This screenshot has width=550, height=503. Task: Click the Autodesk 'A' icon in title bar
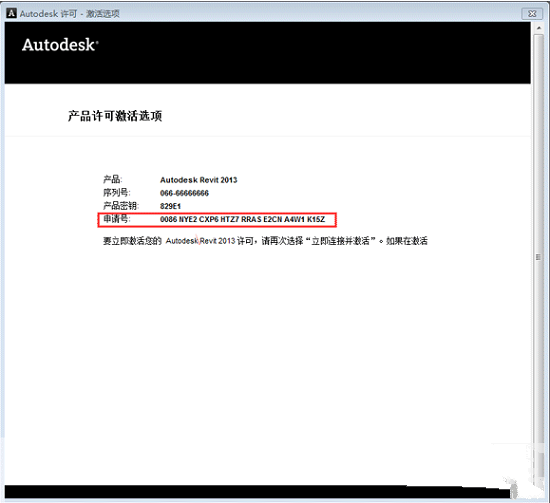coord(11,13)
